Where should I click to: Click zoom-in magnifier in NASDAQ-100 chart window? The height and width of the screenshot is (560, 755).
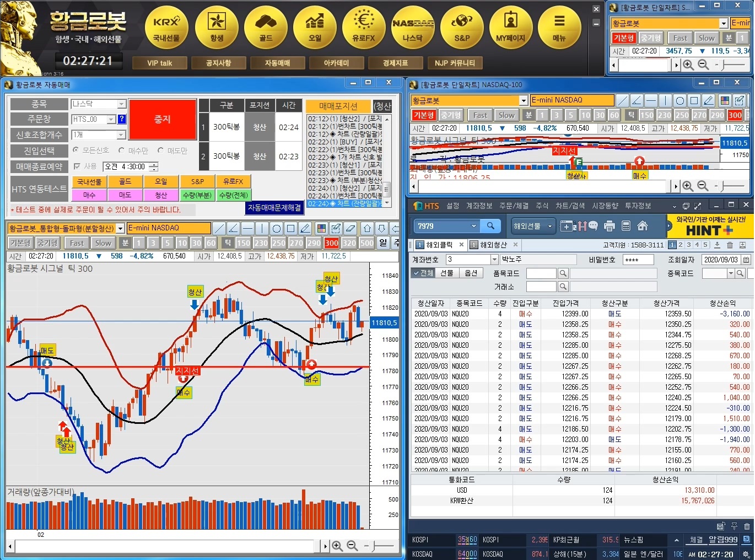pos(688,186)
